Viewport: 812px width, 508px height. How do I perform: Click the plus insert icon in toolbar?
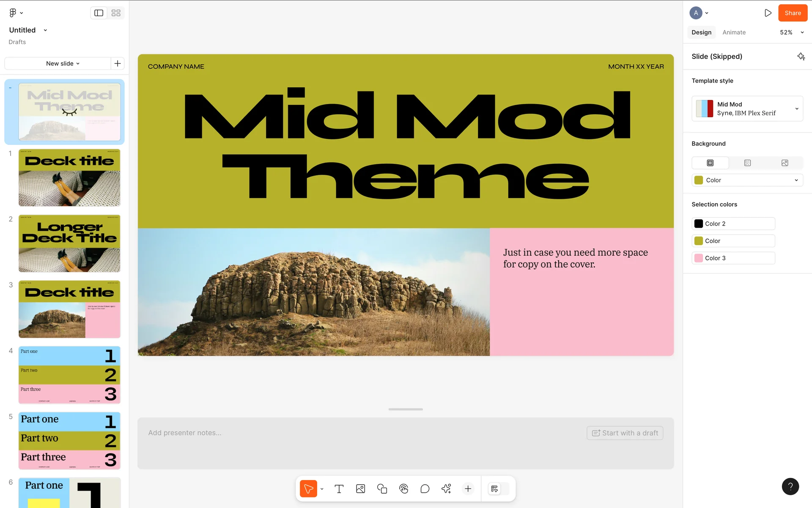468,489
